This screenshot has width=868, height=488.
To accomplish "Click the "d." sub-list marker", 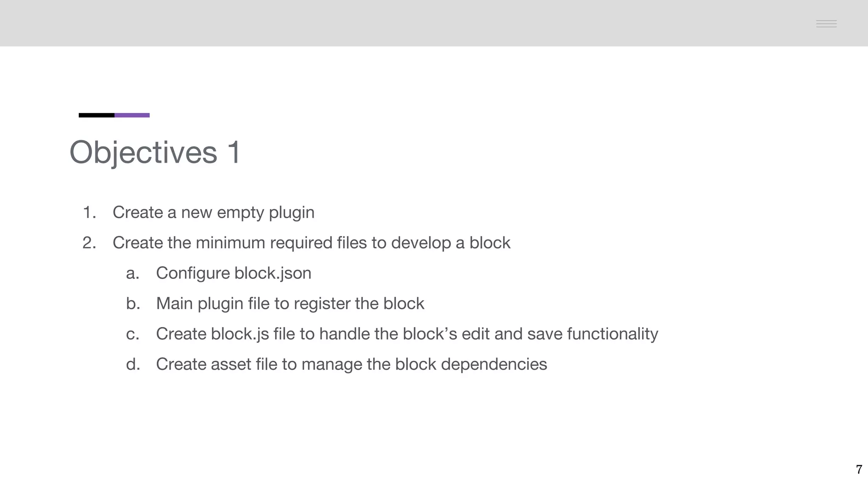I will [133, 364].
